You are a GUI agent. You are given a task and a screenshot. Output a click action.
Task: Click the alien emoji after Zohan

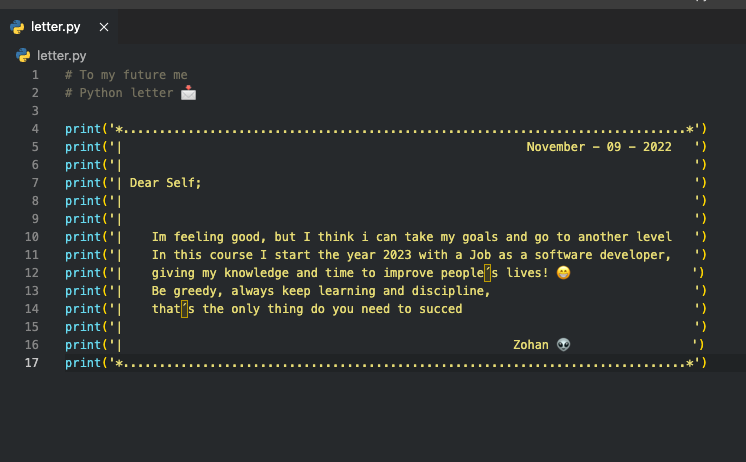click(563, 344)
